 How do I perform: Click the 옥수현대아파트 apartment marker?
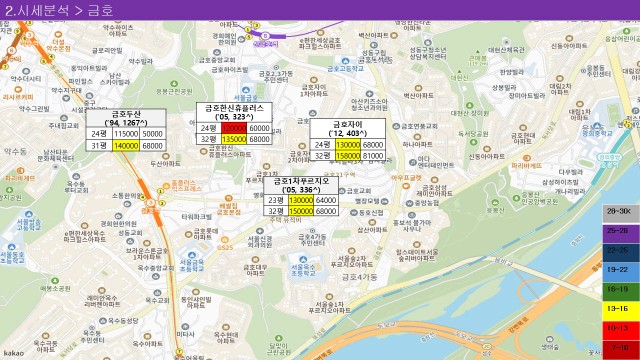tap(225, 327)
